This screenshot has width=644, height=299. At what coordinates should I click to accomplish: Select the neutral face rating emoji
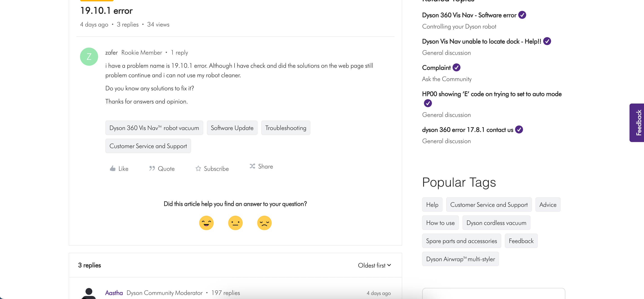235,223
